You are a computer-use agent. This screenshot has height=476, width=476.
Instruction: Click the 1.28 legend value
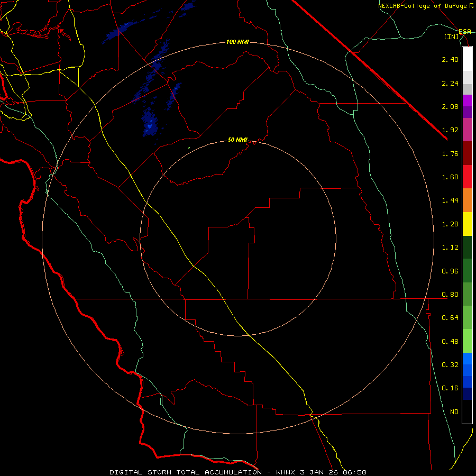450,224
